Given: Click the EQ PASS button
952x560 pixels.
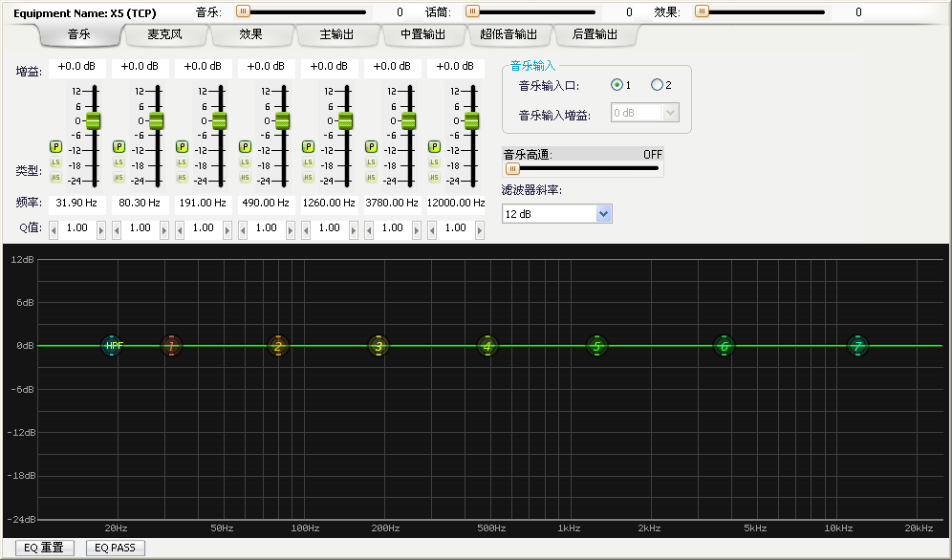Looking at the screenshot, I should [x=116, y=548].
